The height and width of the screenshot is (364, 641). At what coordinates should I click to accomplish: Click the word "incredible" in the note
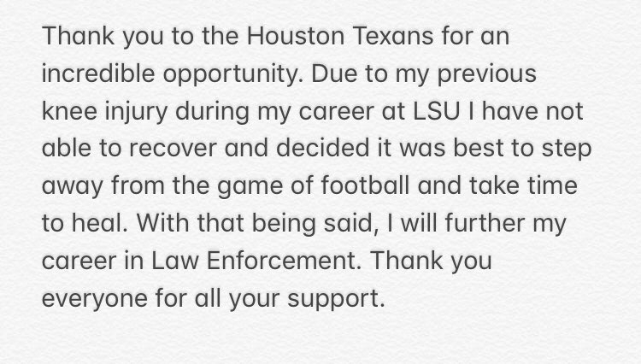point(94,75)
